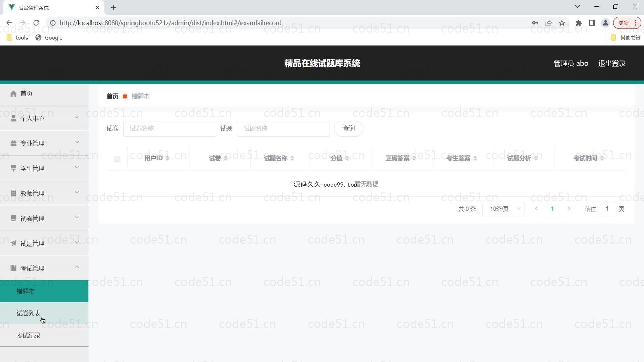The width and height of the screenshot is (644, 362).
Task: Click the 更新 browser update button
Action: point(627,23)
